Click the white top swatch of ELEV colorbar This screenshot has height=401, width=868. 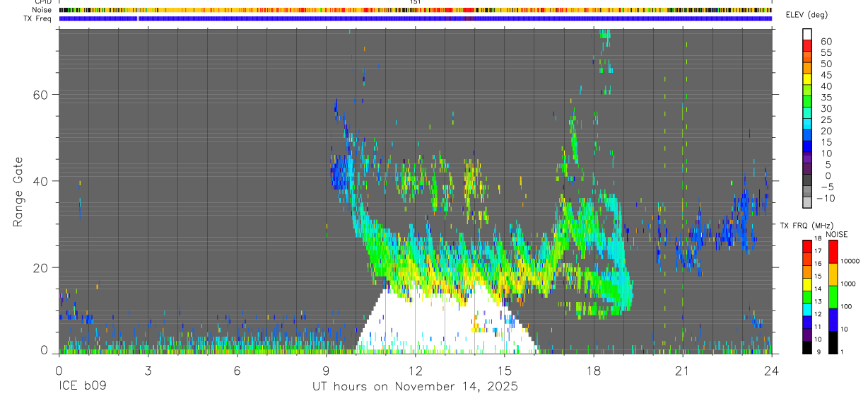point(807,35)
